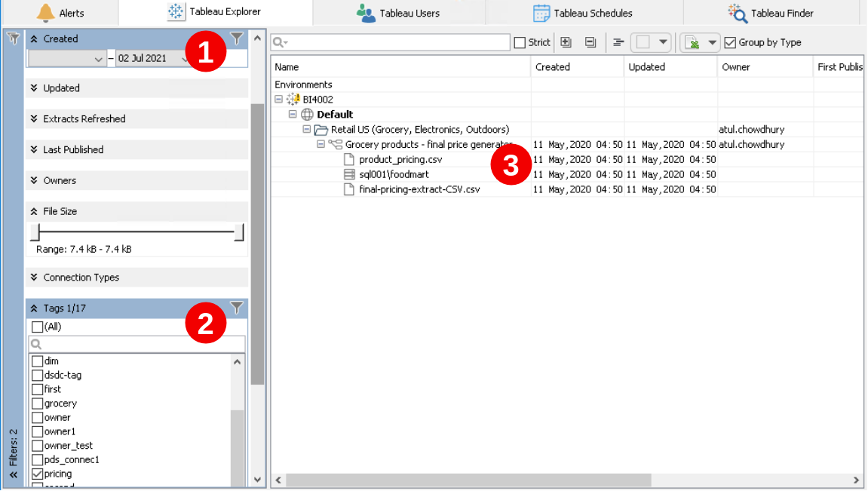Select the product_pricing.csv file icon
The height and width of the screenshot is (491, 868).
coord(348,159)
